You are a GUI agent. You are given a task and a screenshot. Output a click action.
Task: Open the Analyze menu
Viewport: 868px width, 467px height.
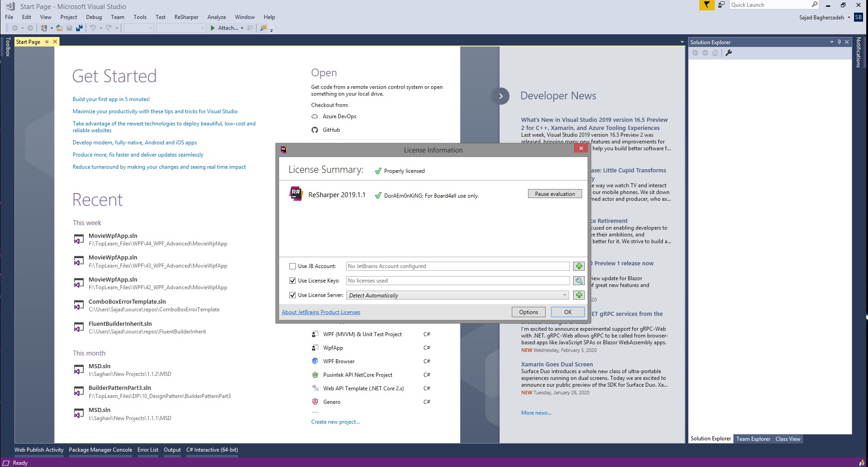216,17
